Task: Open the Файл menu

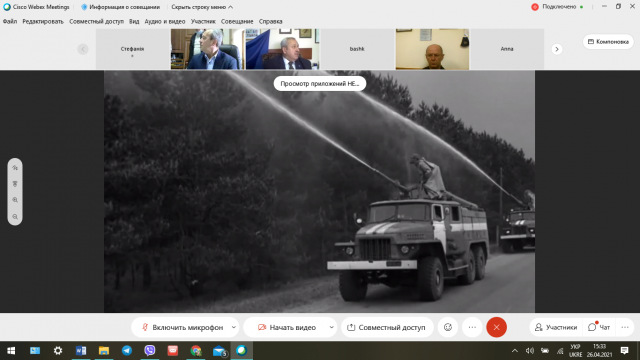Action: pyautogui.click(x=10, y=22)
